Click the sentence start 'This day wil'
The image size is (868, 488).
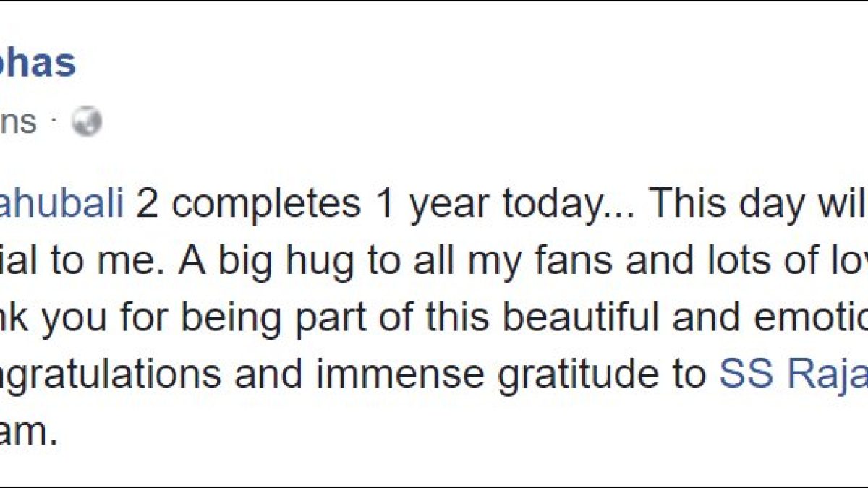(x=758, y=206)
